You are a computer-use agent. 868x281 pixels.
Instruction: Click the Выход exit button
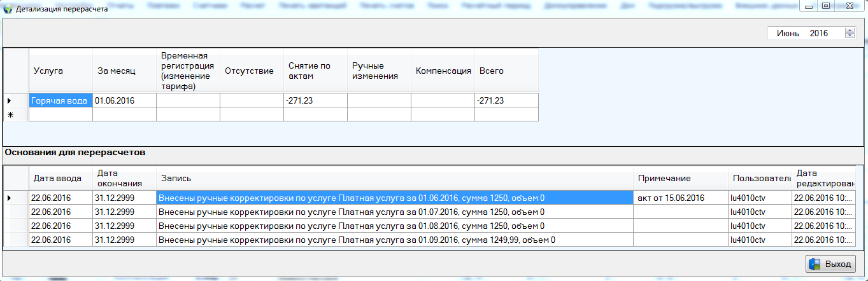831,264
